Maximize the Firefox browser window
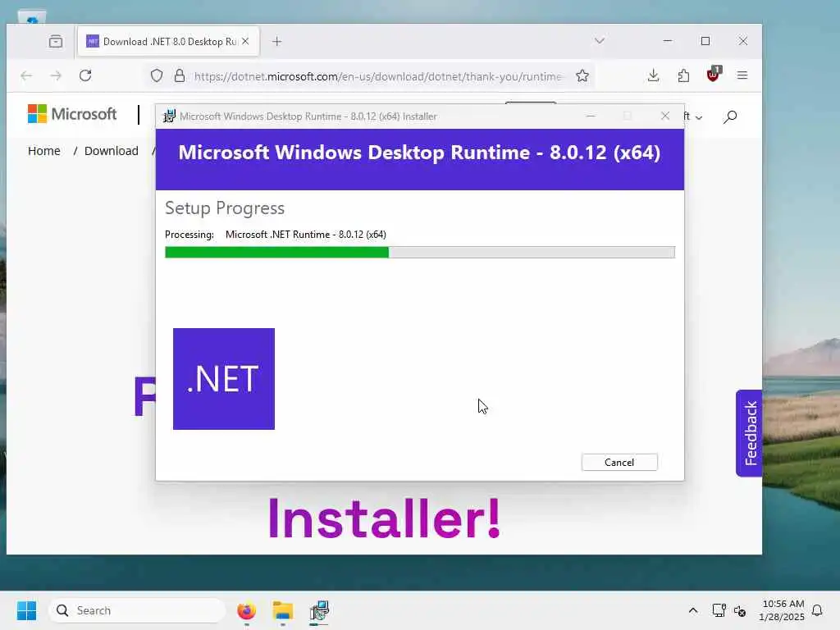This screenshot has height=630, width=840. pos(705,41)
